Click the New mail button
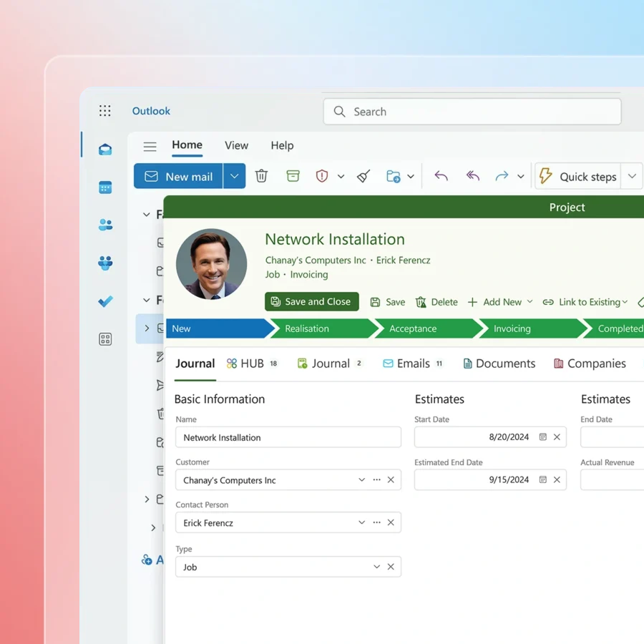The image size is (644, 644). pyautogui.click(x=178, y=176)
